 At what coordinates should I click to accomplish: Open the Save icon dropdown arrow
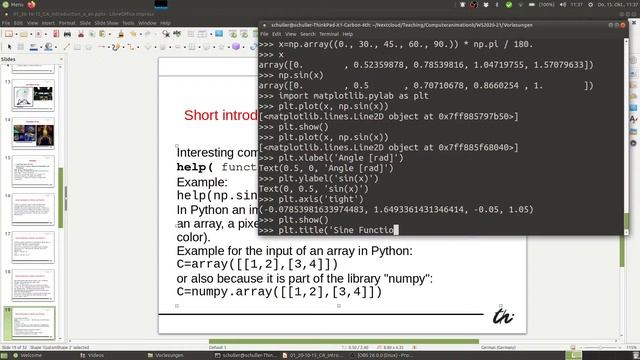46,34
